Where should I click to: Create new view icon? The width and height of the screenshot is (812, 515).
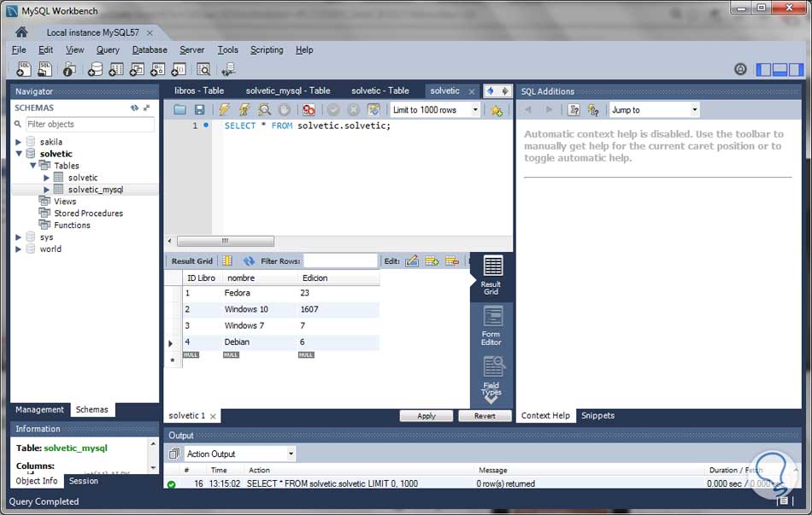pyautogui.click(x=137, y=69)
